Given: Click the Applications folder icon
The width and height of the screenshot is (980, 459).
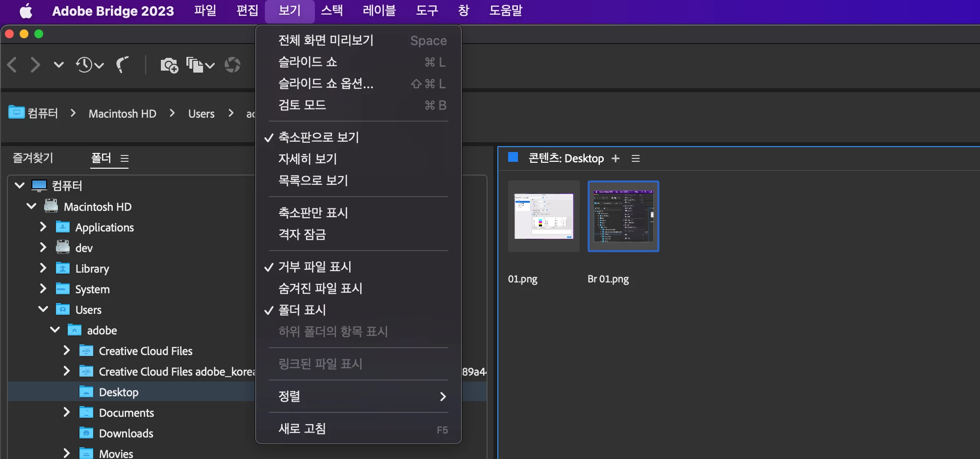Looking at the screenshot, I should click(63, 227).
